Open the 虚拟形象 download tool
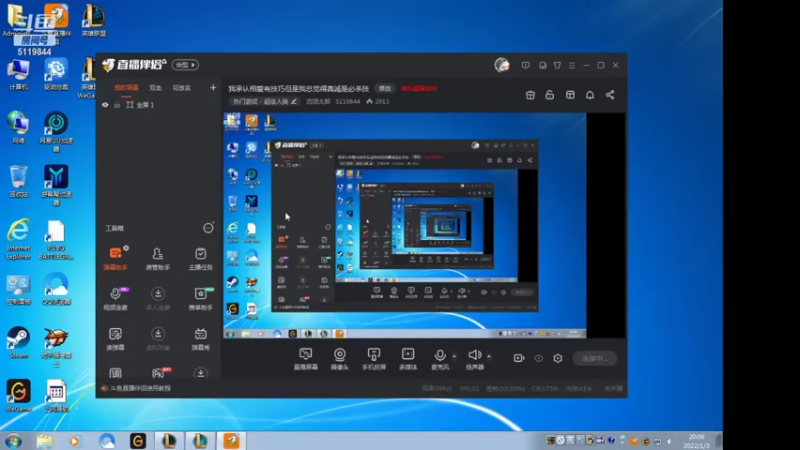Viewport: 800px width, 450px height. [x=158, y=338]
